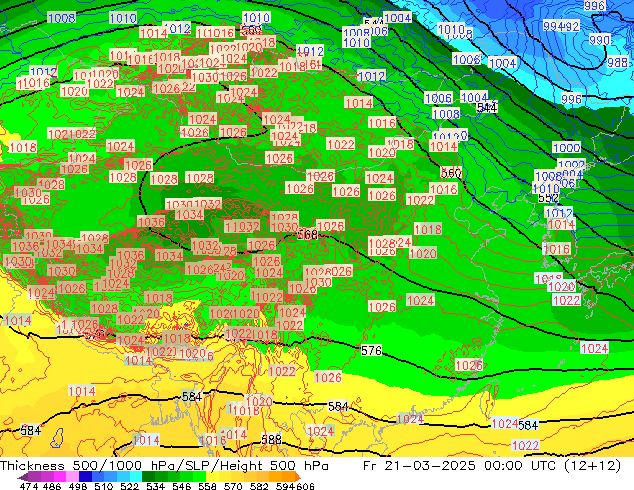Click the legend value 558
The image size is (634, 490).
pos(207,486)
